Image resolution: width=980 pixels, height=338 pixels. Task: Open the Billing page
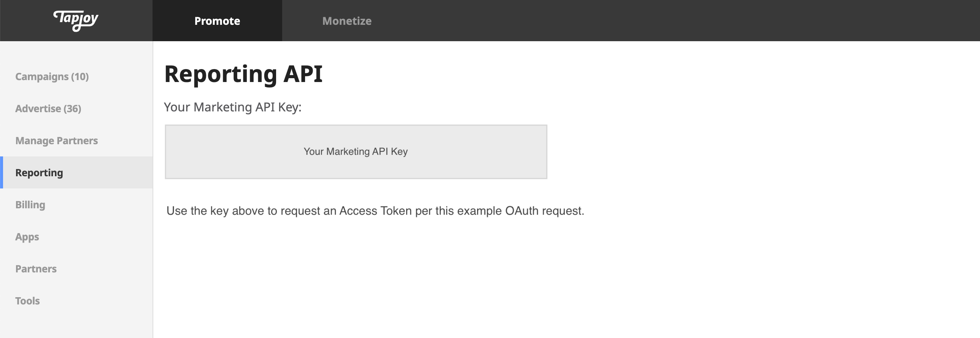[x=30, y=205]
